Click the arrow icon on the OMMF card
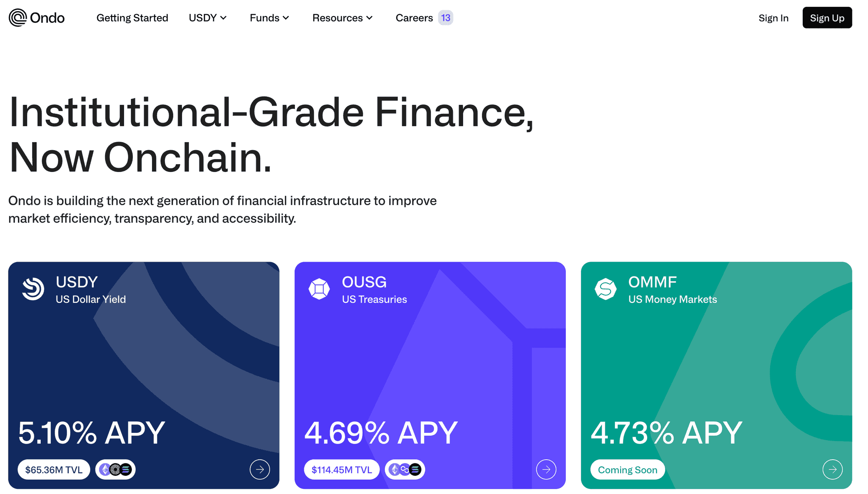Screen dimensions: 868x494 coord(832,469)
